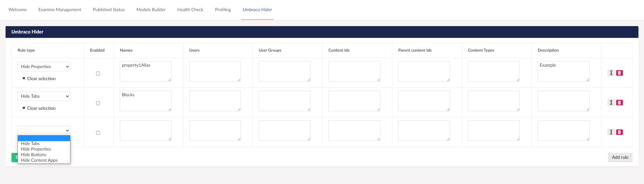644x184 pixels.
Task: Focus the Description field in the Blocks row
Action: pos(563,101)
